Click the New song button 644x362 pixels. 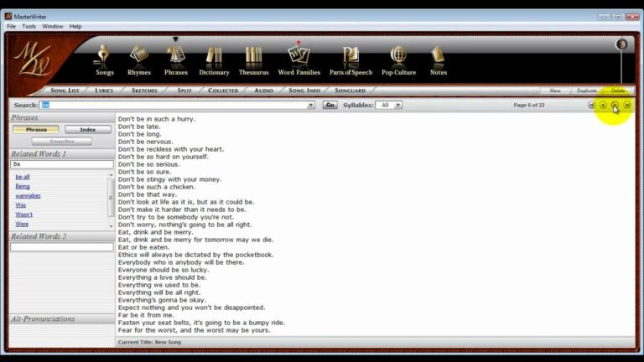pyautogui.click(x=555, y=90)
